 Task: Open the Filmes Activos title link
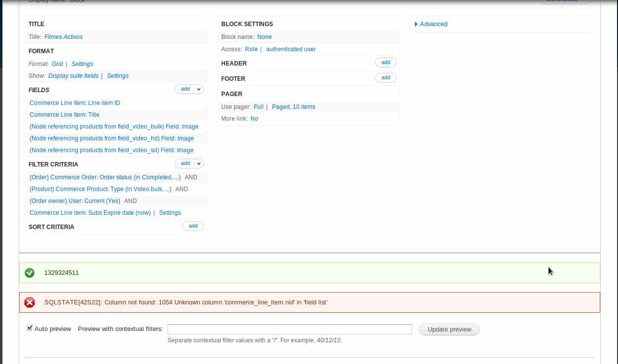click(64, 37)
